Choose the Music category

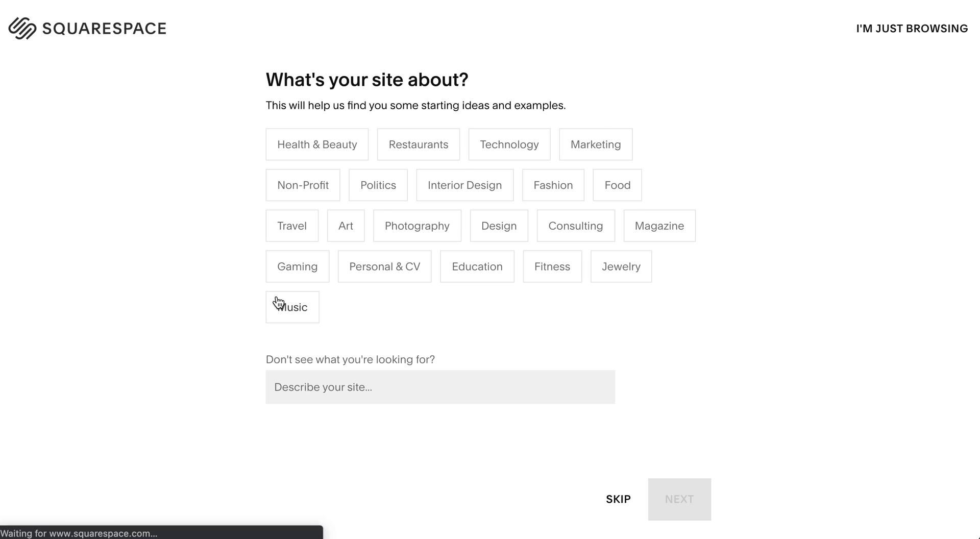292,307
